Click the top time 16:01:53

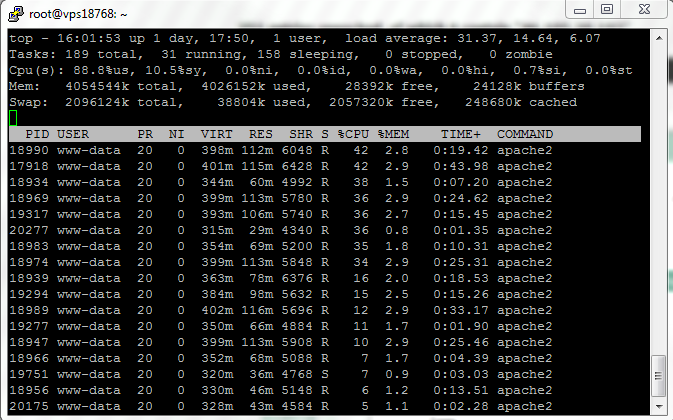[88, 38]
